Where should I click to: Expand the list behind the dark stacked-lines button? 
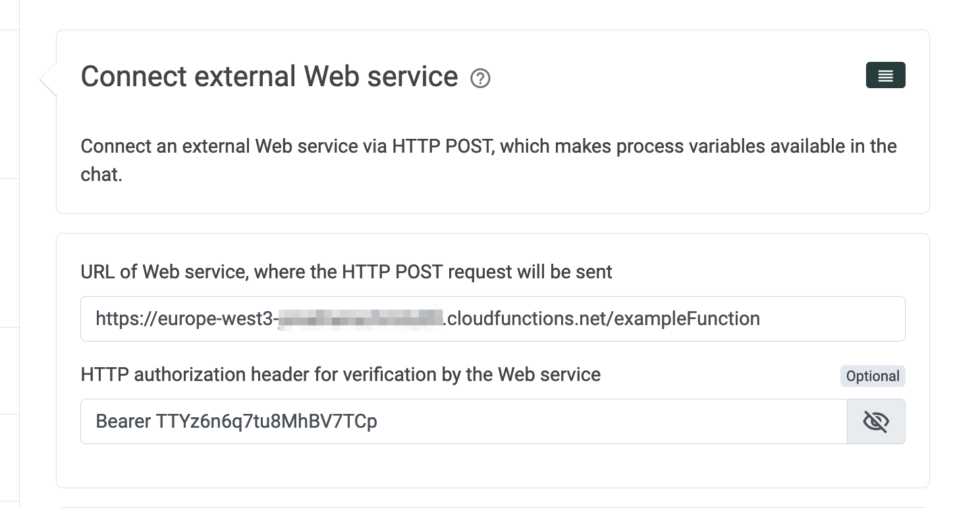pyautogui.click(x=885, y=75)
